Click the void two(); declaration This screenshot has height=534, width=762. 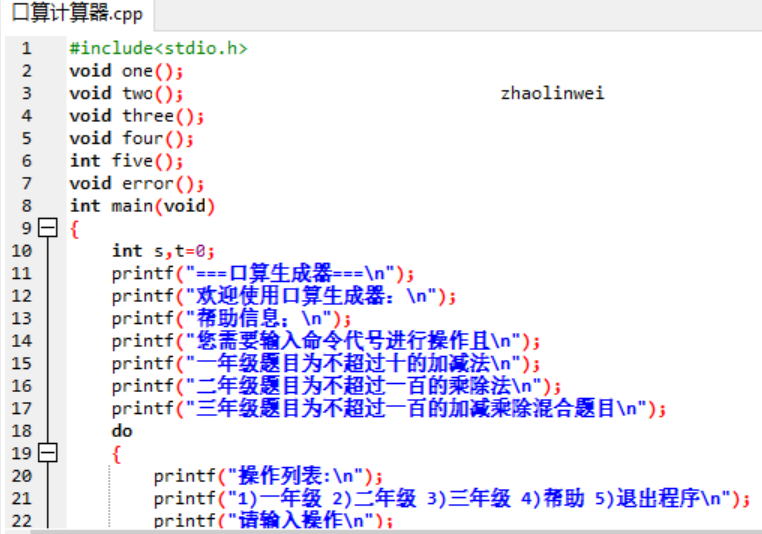126,93
